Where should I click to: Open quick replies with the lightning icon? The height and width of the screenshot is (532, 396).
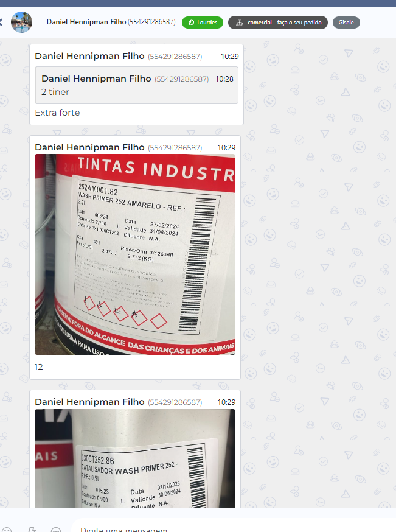[32, 530]
